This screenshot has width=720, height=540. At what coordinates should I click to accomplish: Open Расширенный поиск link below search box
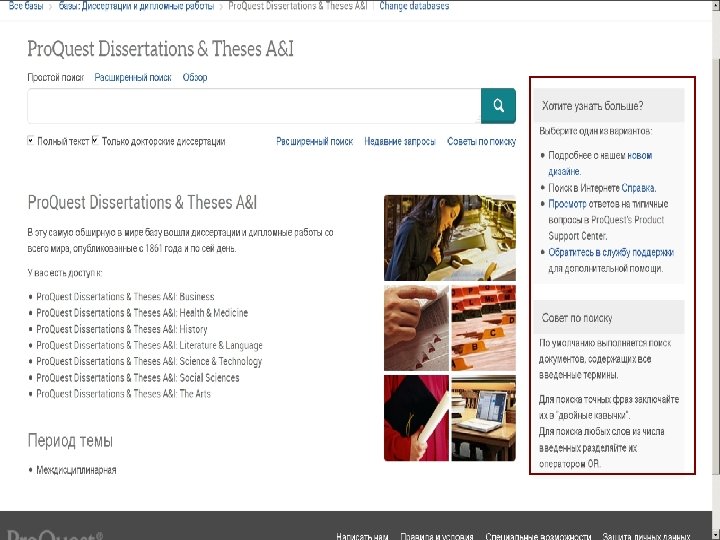point(315,141)
